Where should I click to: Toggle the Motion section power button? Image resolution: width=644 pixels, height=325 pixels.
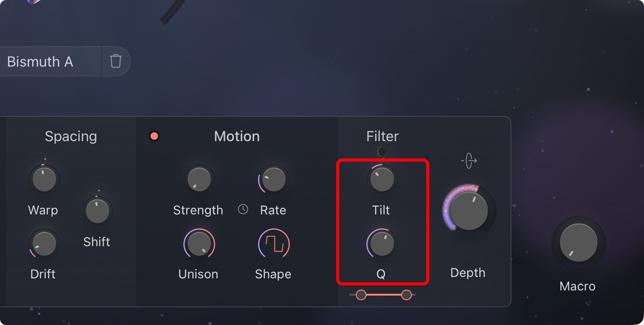point(154,136)
